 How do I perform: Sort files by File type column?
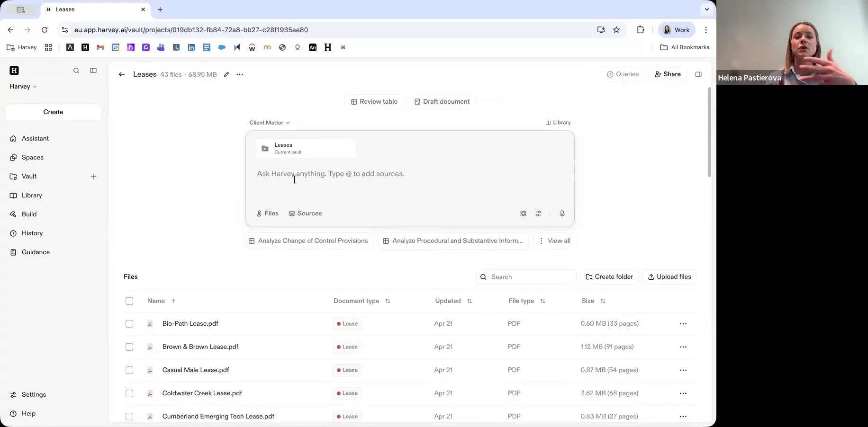pos(527,301)
